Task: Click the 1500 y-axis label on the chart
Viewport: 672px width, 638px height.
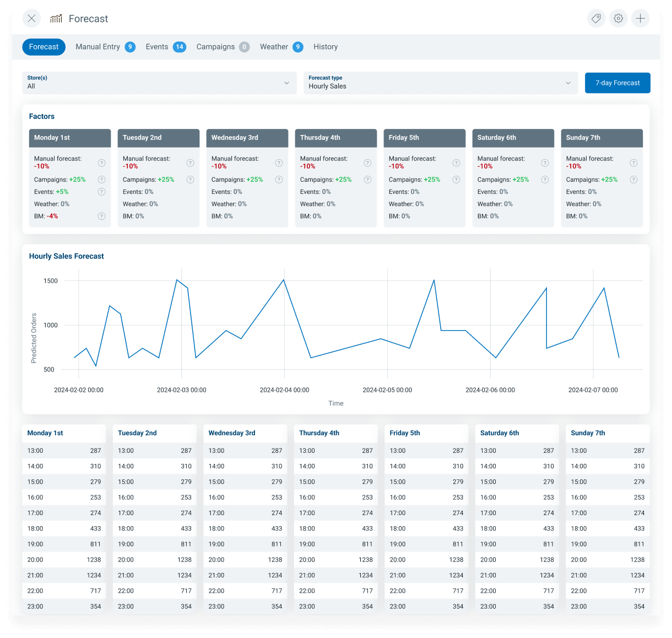Action: (x=51, y=281)
